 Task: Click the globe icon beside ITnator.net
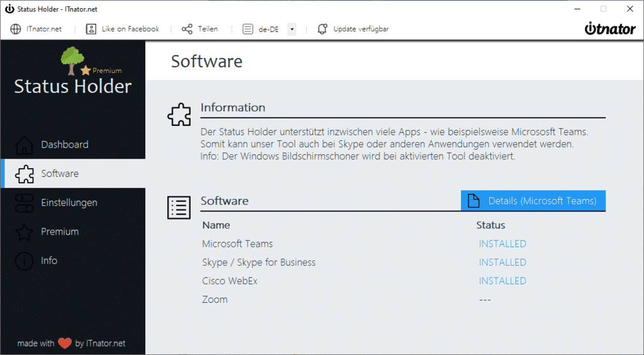16,29
